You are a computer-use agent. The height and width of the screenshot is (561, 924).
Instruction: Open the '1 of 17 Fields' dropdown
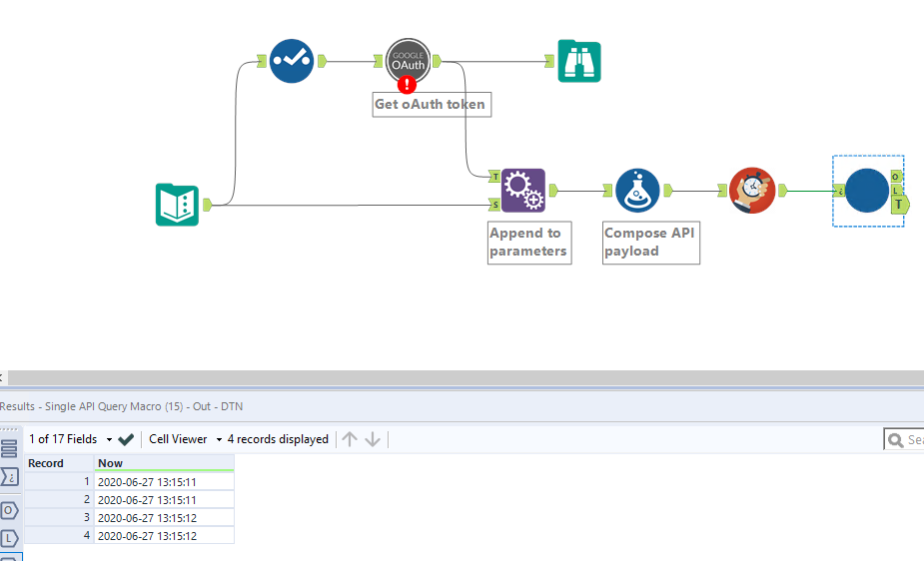(x=71, y=439)
